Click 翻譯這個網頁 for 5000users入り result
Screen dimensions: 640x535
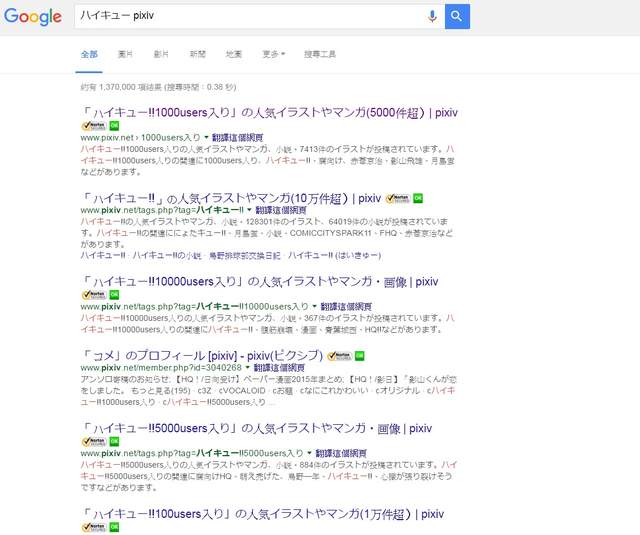pyautogui.click(x=341, y=453)
